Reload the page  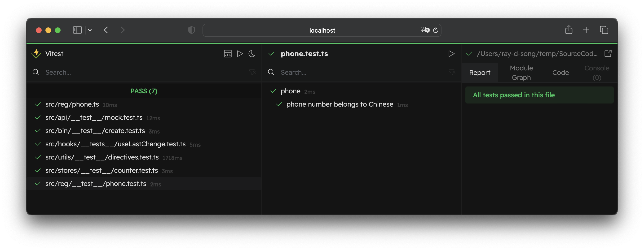click(436, 30)
